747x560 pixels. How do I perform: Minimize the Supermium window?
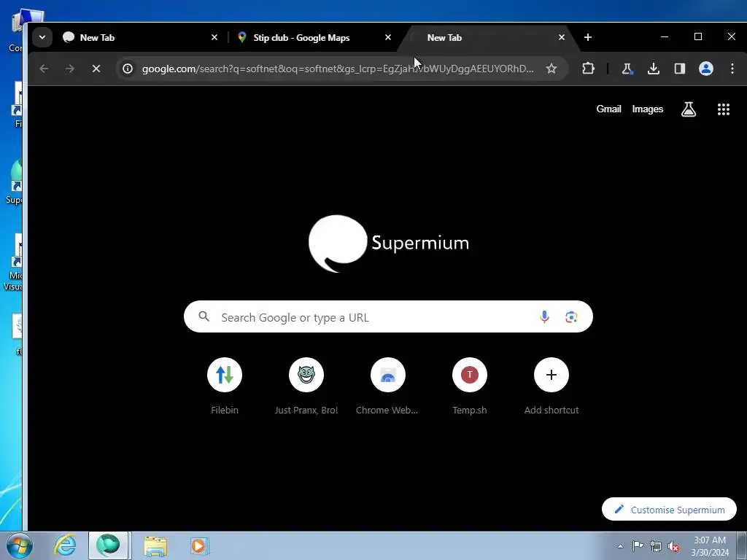[664, 36]
